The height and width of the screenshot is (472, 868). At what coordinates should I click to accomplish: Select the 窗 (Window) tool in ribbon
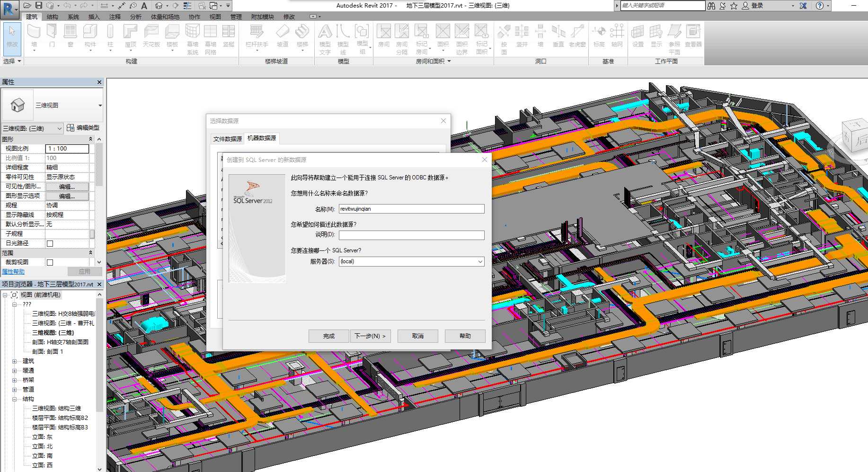coord(71,36)
